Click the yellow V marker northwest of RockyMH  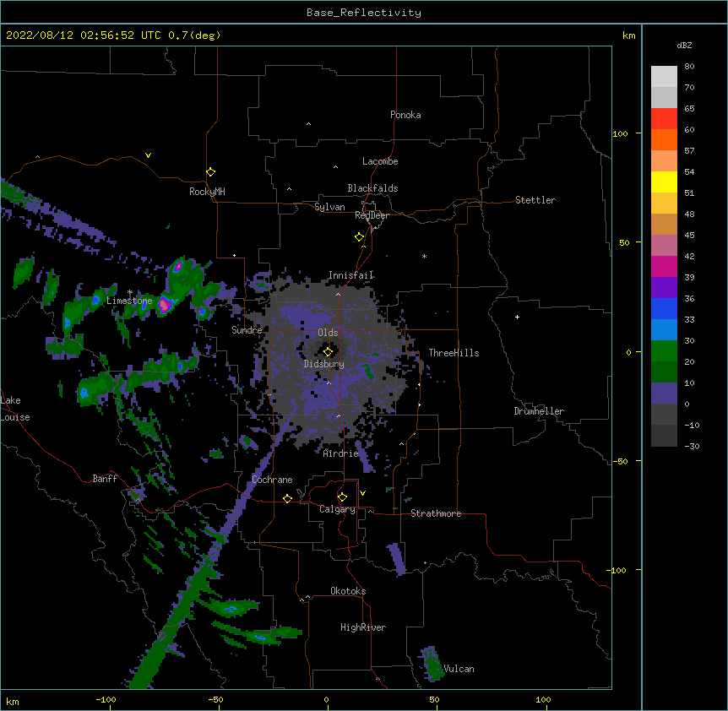148,155
